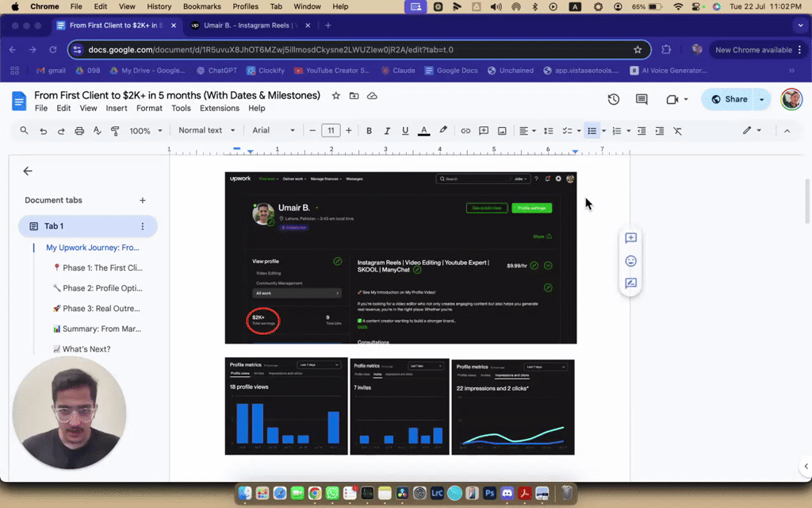This screenshot has width=812, height=508.
Task: Jump to Phase 3: Real Outreach heading
Action: point(96,308)
